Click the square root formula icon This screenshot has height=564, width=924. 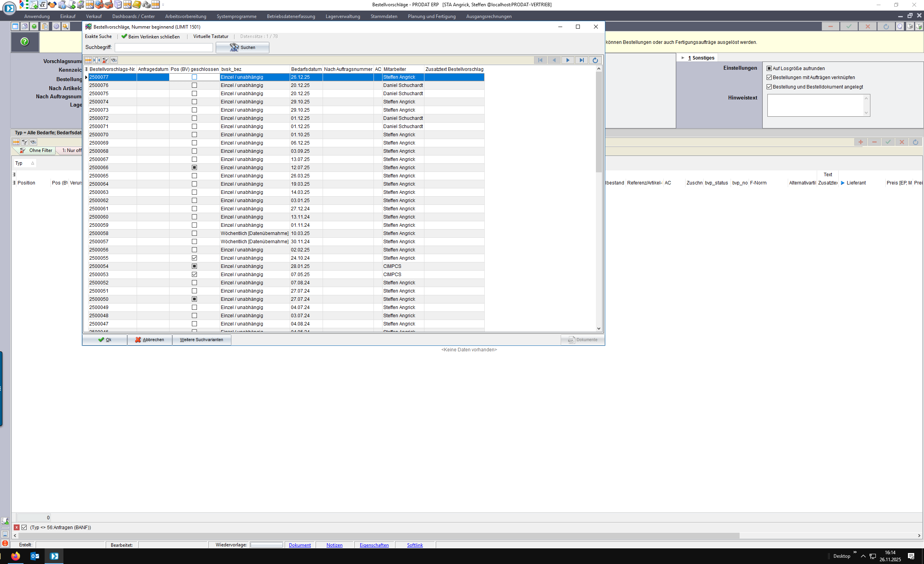click(x=43, y=5)
